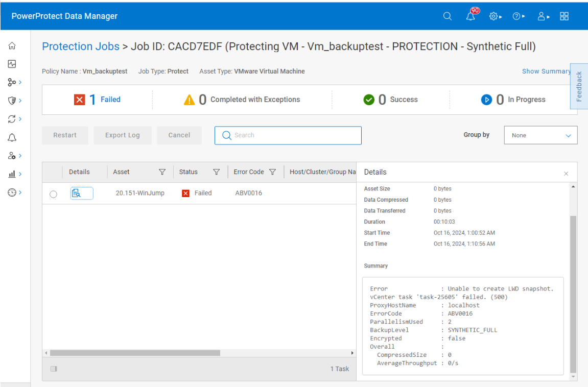The height and width of the screenshot is (387, 588).
Task: Click inside the Search tasks field
Action: tap(288, 135)
